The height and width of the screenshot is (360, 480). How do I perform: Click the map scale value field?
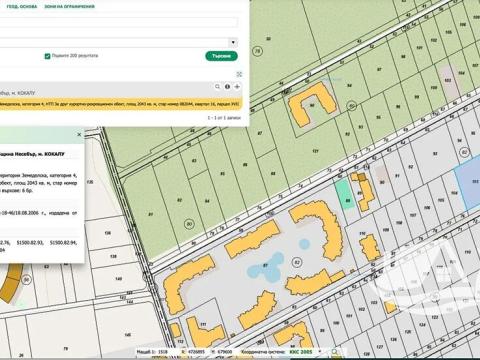163,352
